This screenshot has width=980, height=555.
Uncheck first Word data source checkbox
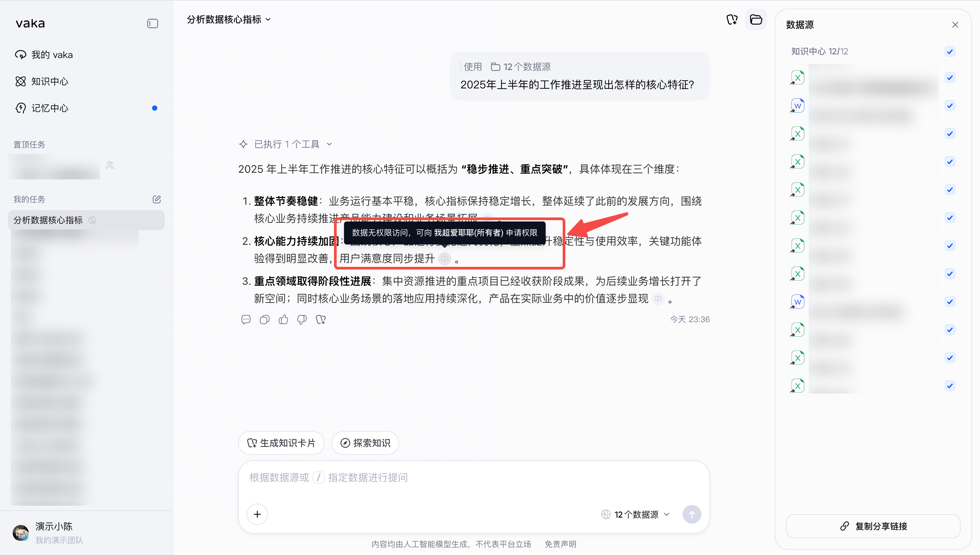(x=950, y=106)
